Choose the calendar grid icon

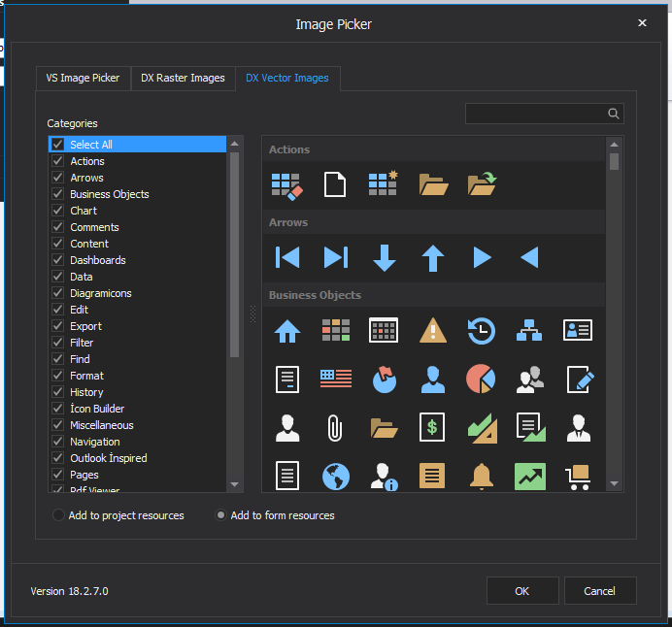[384, 330]
